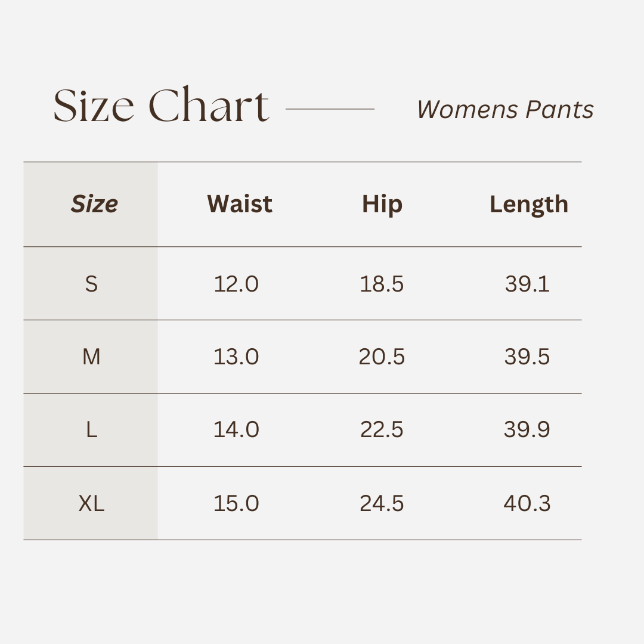
Task: Select the Waist column header
Action: tap(240, 204)
